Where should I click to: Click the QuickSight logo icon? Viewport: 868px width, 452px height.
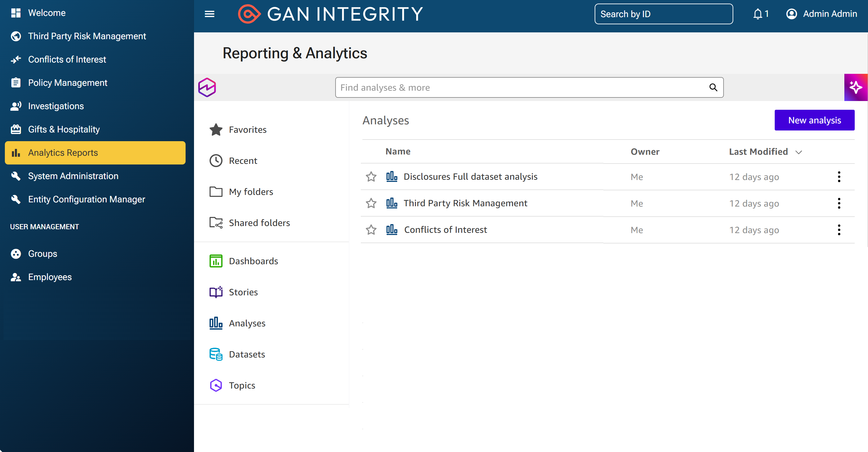click(x=207, y=87)
